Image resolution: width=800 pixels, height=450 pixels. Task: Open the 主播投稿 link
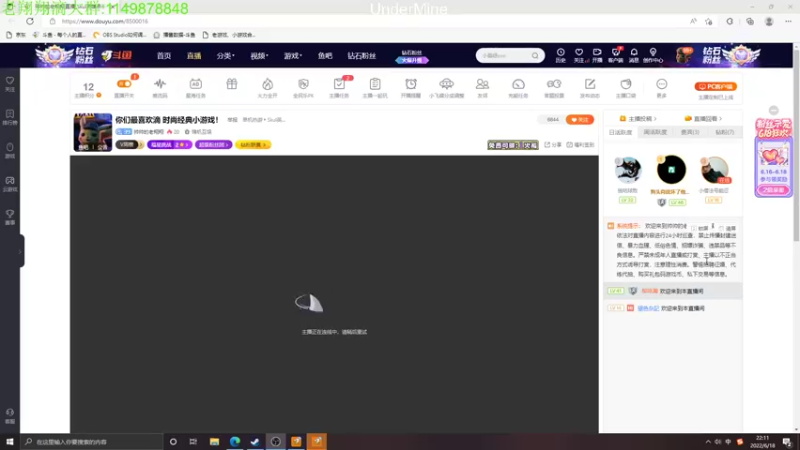coord(638,118)
